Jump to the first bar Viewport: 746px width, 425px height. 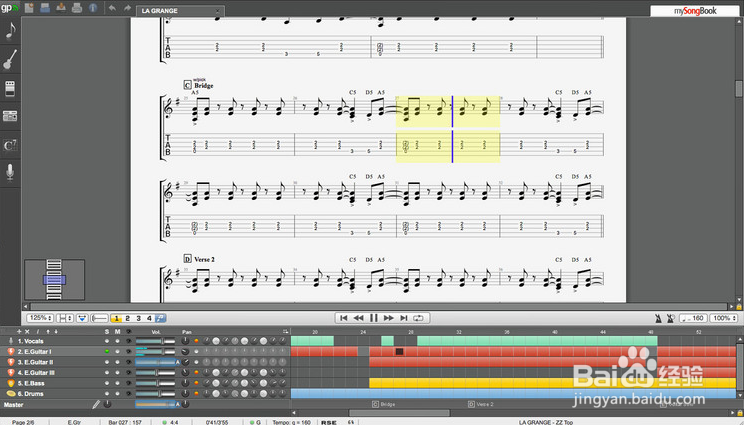(344, 318)
